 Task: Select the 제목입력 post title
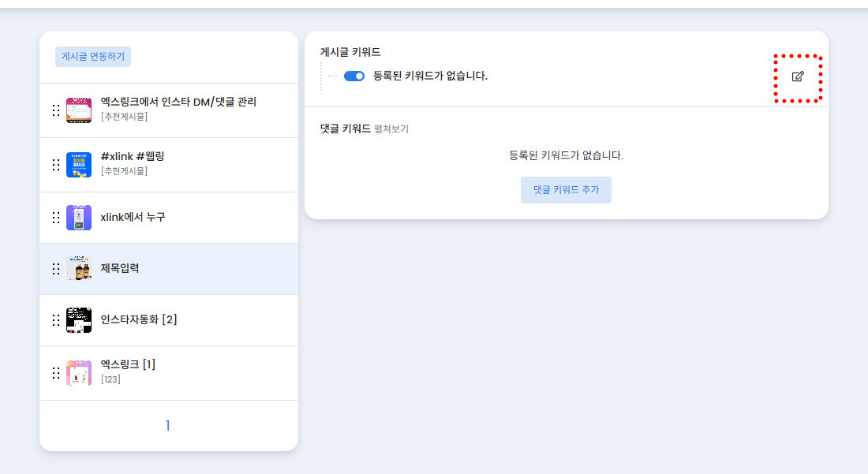point(120,269)
